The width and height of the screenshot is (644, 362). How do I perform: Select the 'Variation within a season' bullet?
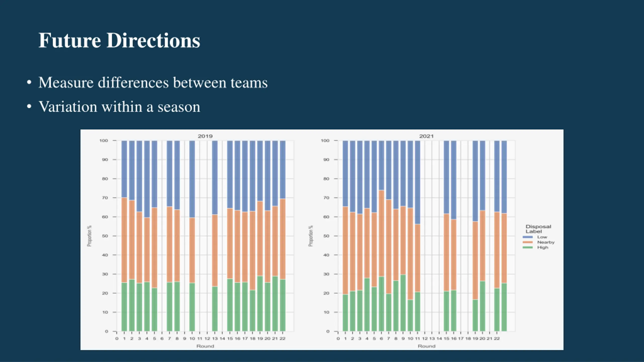[119, 107]
